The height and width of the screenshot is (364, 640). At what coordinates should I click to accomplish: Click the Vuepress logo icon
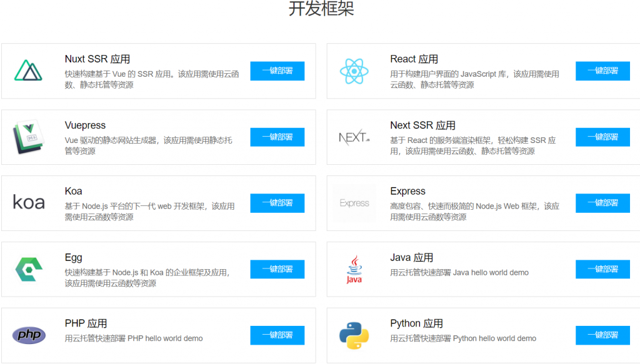pos(28,137)
